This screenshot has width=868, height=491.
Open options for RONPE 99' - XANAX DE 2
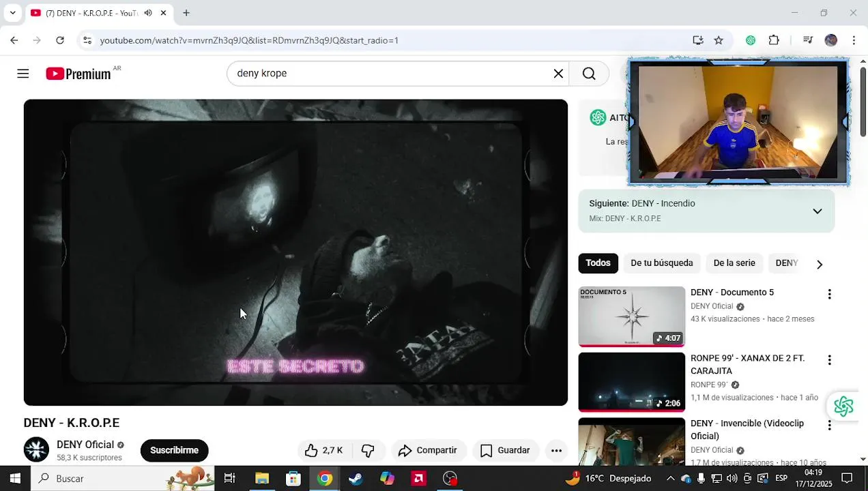(x=829, y=359)
